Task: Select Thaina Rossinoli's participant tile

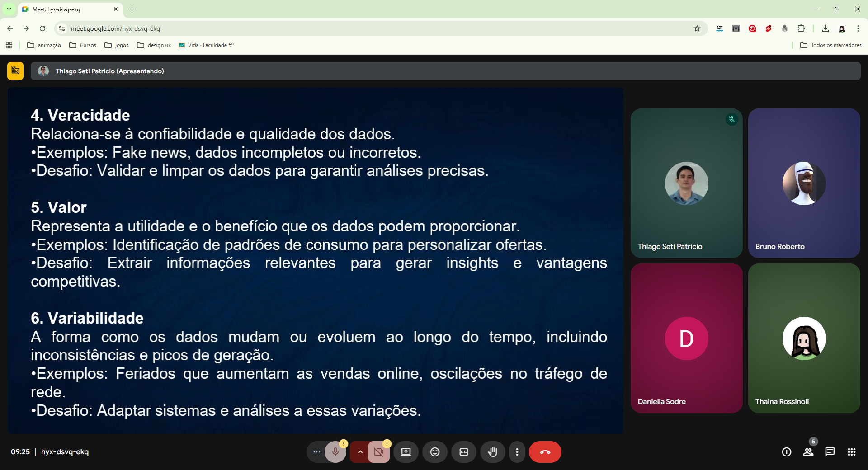Action: click(x=804, y=338)
